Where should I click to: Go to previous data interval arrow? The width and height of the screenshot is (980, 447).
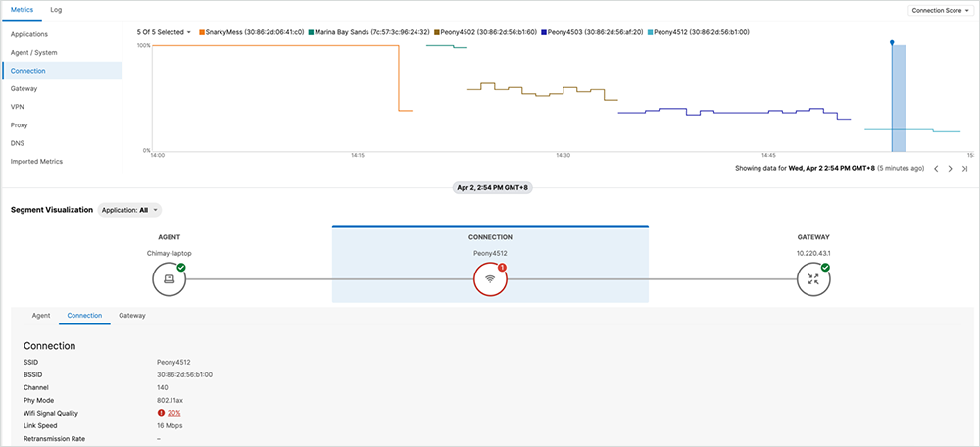pyautogui.click(x=936, y=169)
